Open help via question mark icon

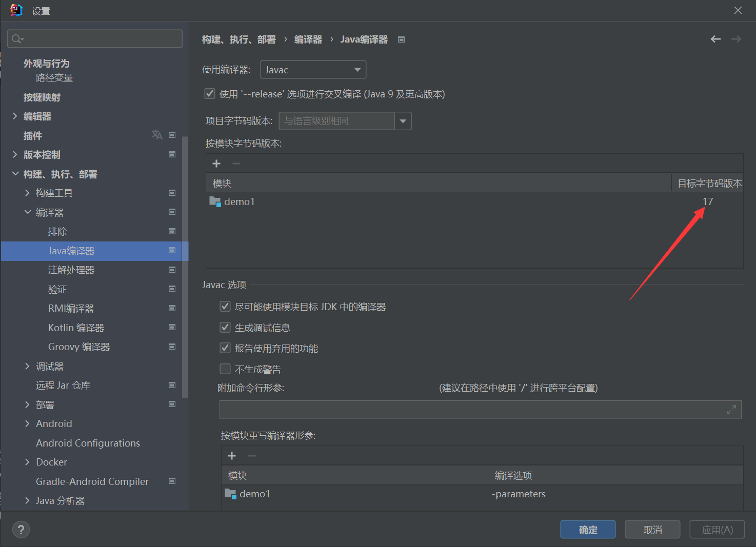(x=21, y=530)
